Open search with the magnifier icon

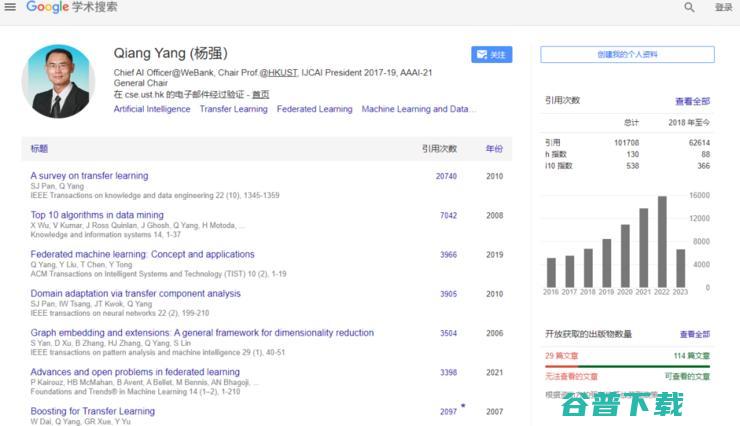point(689,7)
